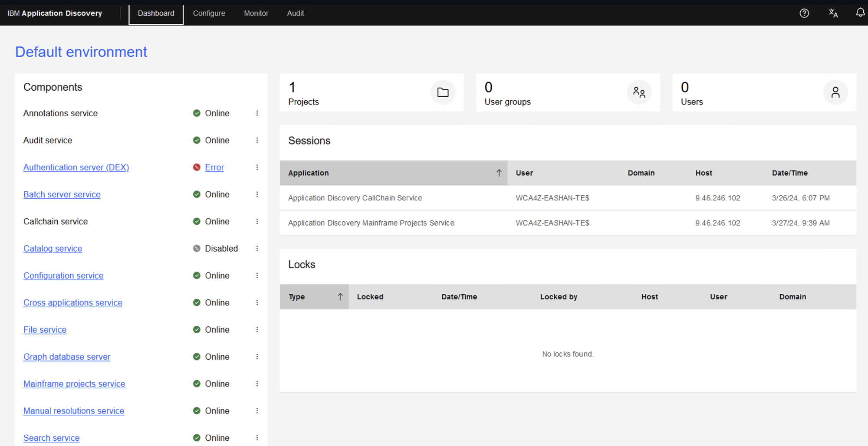The height and width of the screenshot is (446, 868).
Task: Open the overflow menu for Manual resolutions service
Action: 257,411
